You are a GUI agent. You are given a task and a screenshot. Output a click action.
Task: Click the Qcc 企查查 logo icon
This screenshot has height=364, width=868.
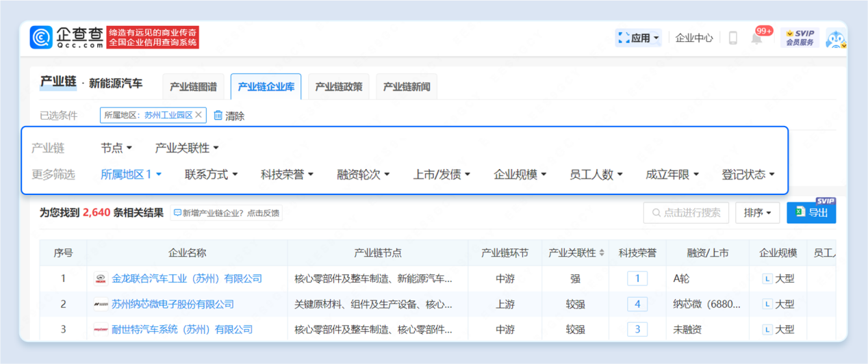tap(42, 38)
